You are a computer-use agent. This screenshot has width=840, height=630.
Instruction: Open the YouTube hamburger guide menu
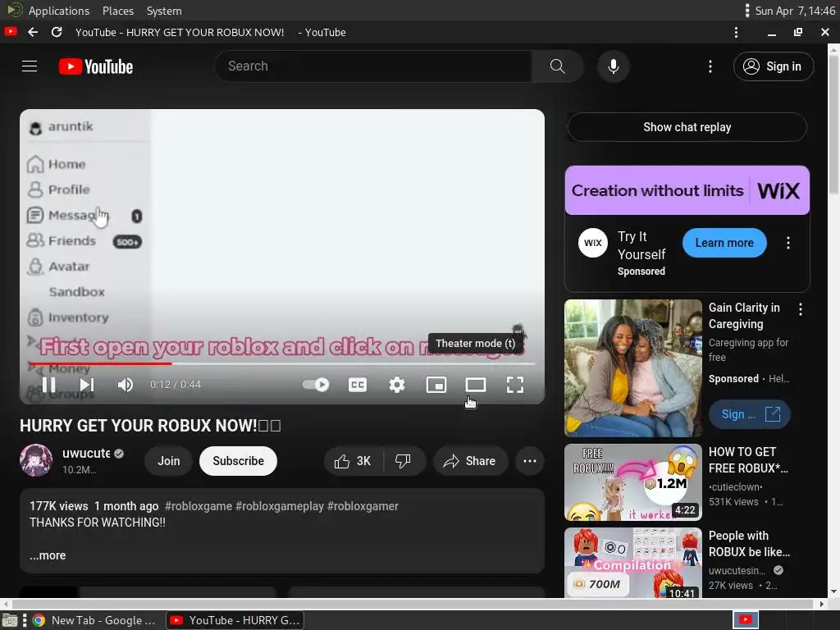[x=30, y=66]
